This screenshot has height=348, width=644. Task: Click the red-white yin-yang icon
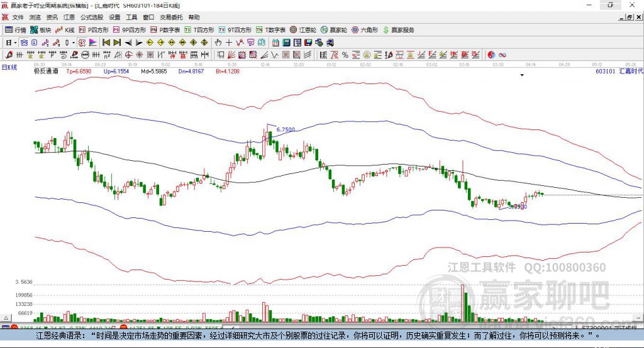point(491,55)
